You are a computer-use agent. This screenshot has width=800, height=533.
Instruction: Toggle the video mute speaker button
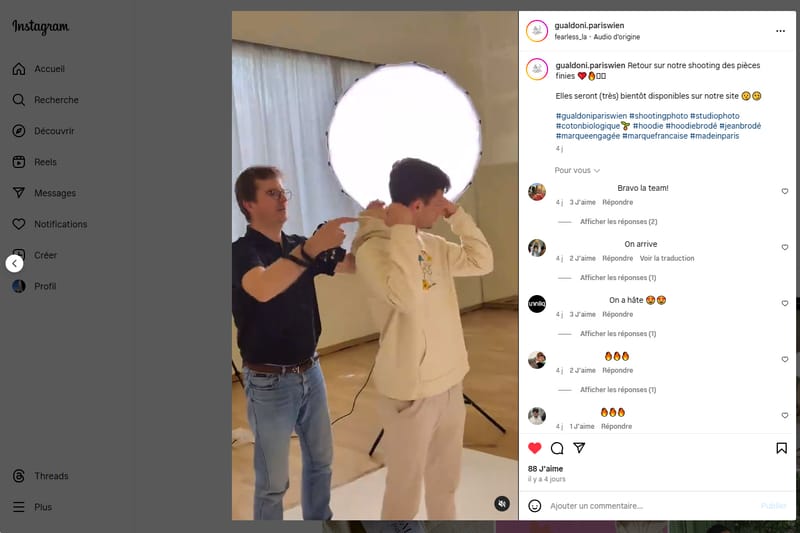502,504
